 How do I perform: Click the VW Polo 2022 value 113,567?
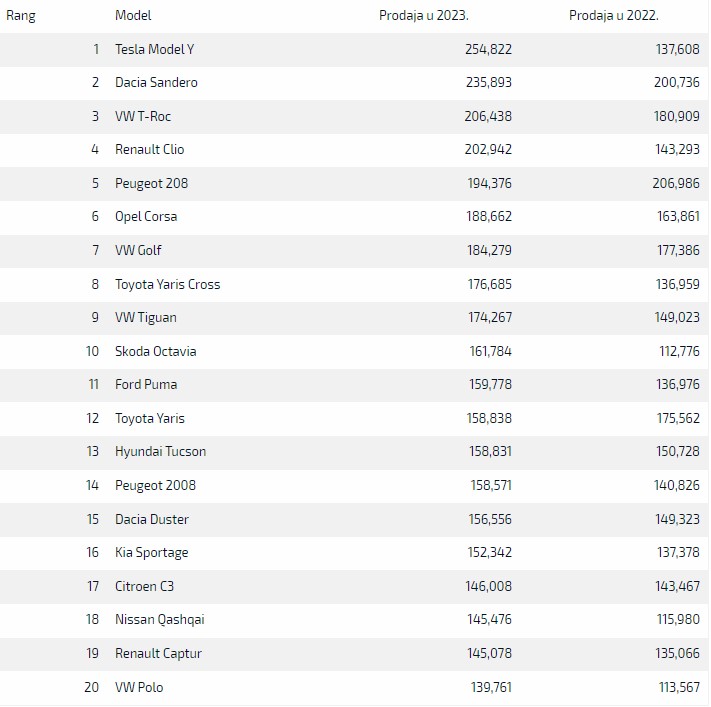677,687
